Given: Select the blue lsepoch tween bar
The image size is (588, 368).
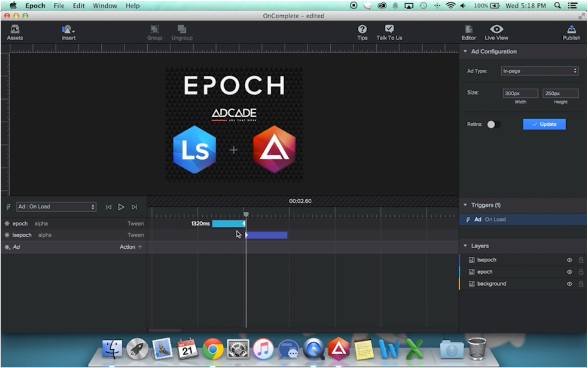Looking at the screenshot, I should coord(267,235).
